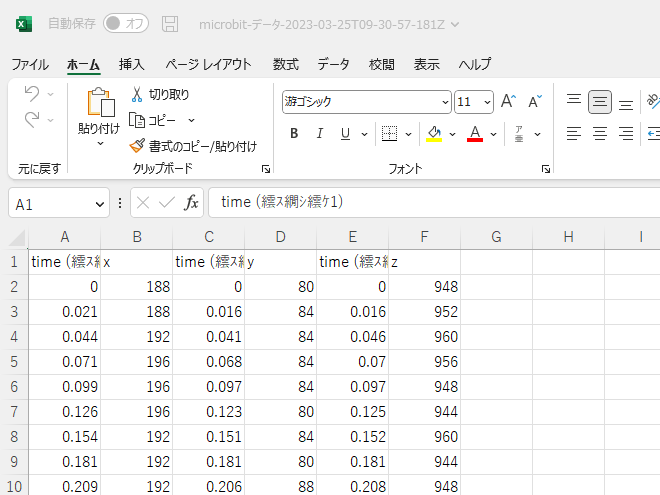Click the insert function fx icon

click(191, 202)
